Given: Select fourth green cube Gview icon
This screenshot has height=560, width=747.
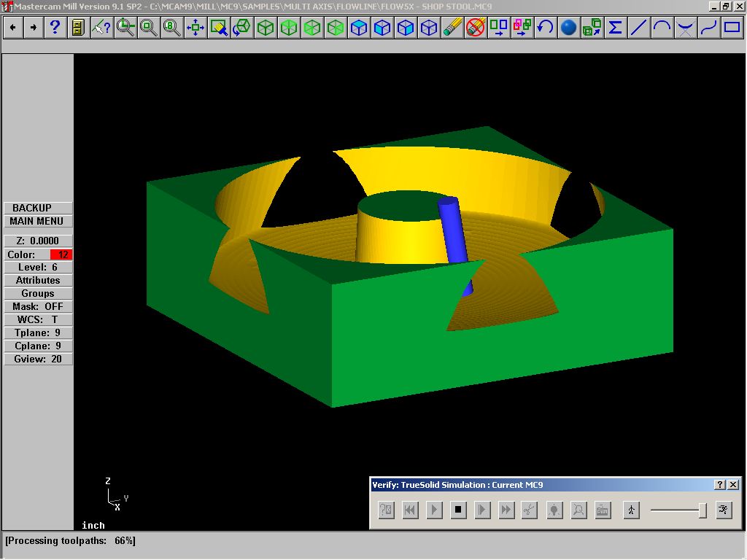Looking at the screenshot, I should coord(335,28).
